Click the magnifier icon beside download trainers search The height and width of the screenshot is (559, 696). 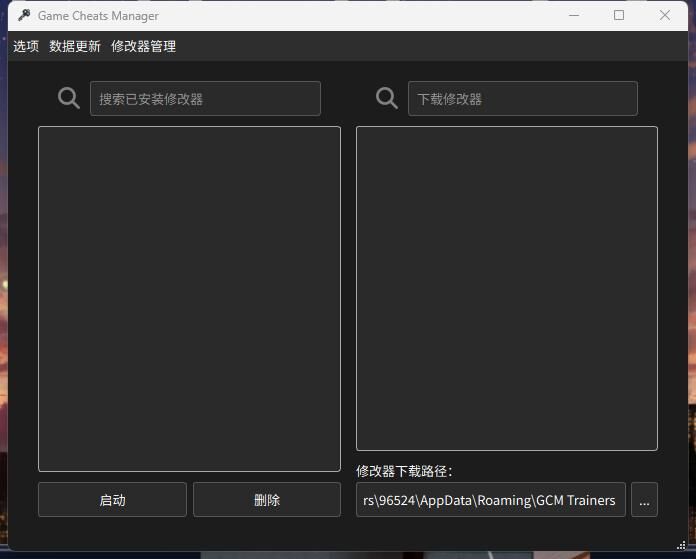coord(387,98)
